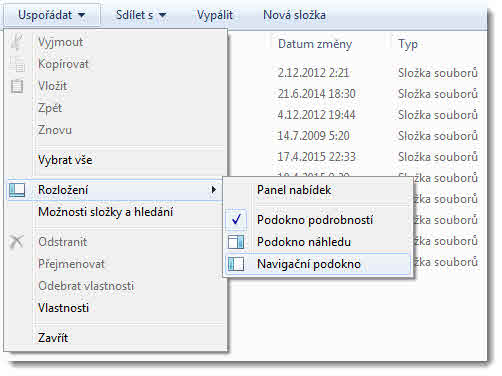Select the row dated 14.7.2009 5:20

[313, 136]
